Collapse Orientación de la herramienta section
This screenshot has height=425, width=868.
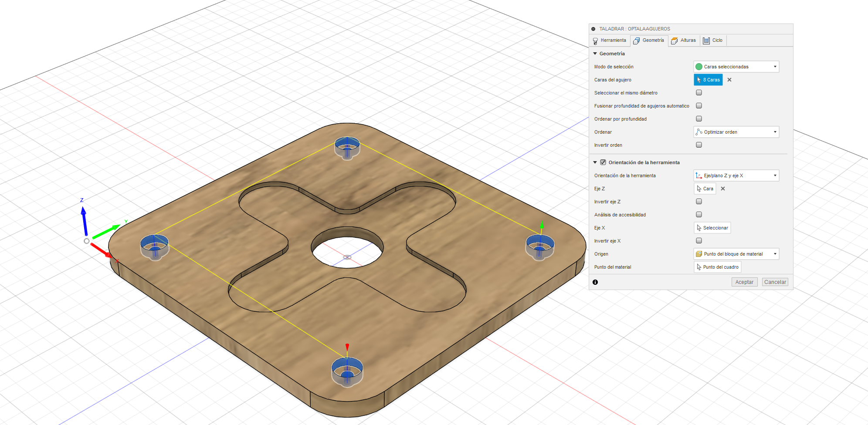595,162
